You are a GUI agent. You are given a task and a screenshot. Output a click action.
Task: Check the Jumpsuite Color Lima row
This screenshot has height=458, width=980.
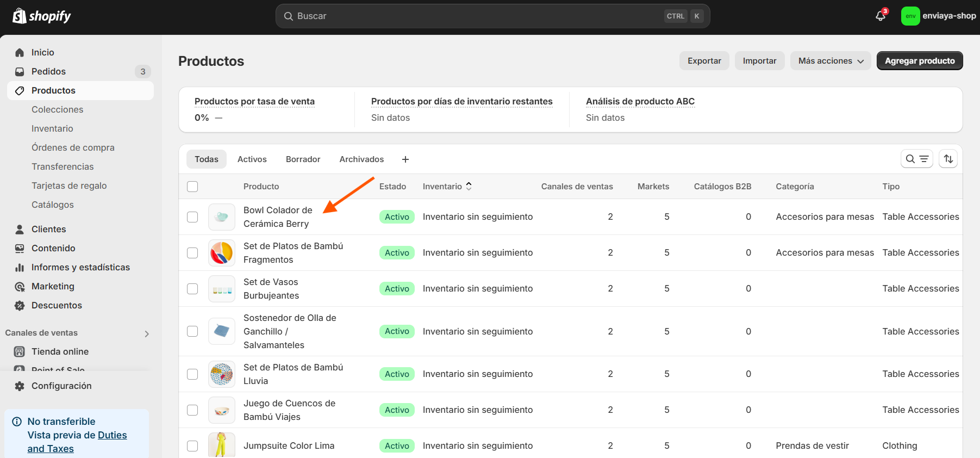(192, 446)
